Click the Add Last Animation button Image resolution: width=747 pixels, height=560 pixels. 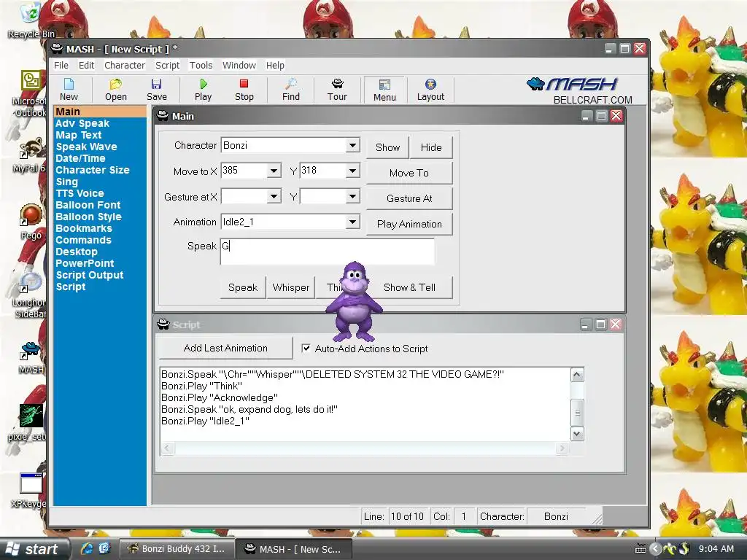pos(226,348)
